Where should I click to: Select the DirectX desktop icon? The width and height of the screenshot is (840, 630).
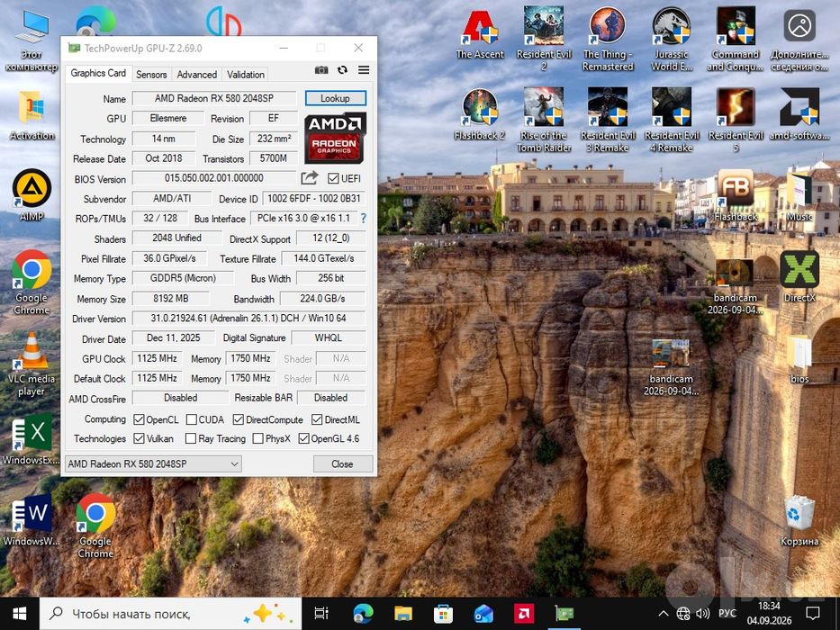tap(799, 276)
